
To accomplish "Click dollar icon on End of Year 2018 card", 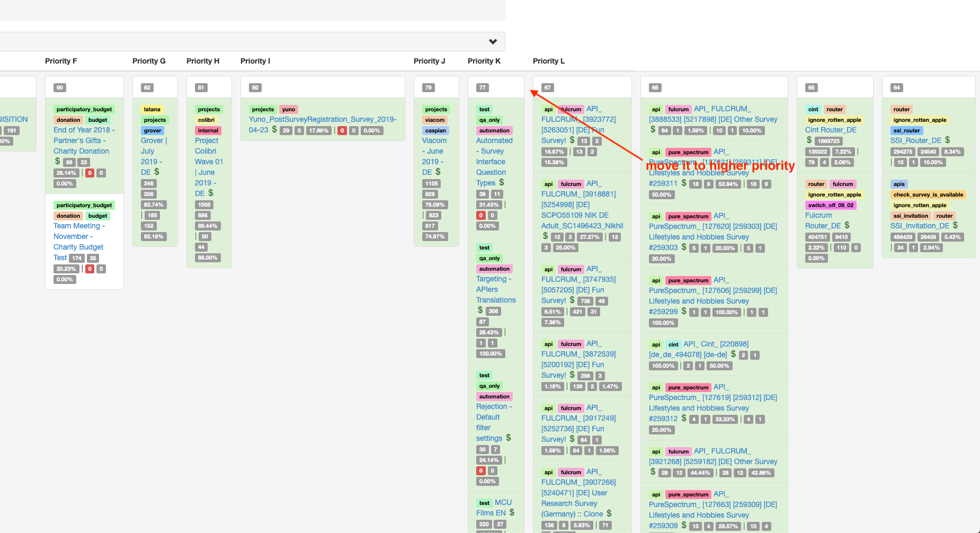I will coord(57,161).
